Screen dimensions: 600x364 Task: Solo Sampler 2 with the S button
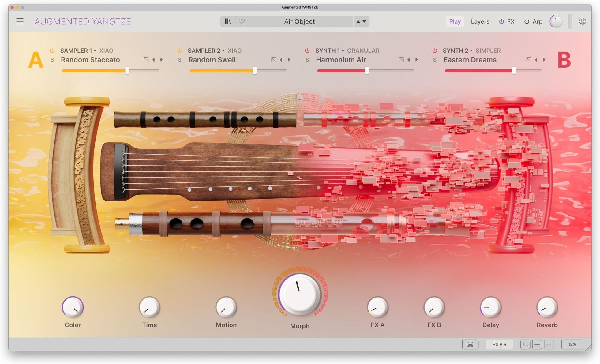point(180,60)
